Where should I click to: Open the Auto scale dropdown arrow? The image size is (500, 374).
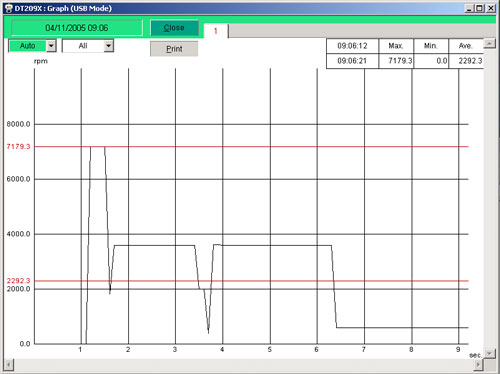(51, 46)
